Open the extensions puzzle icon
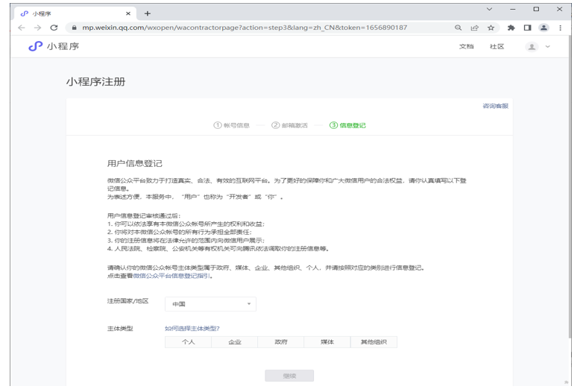 (511, 28)
